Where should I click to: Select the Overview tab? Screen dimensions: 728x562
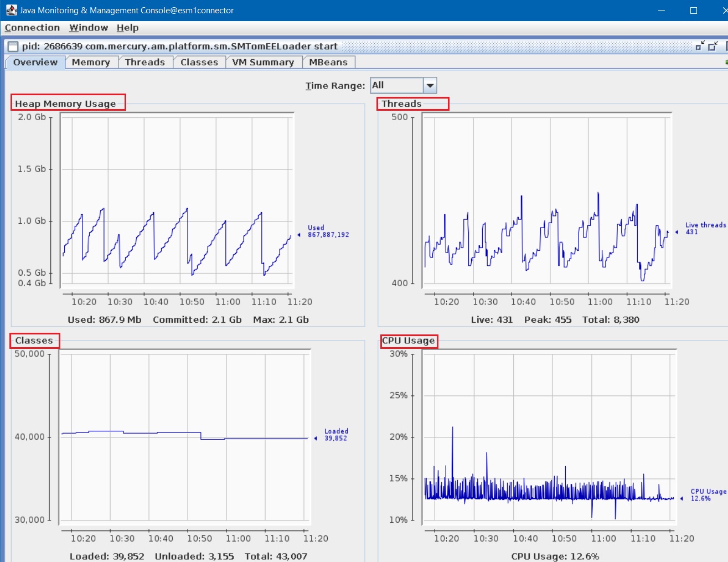click(35, 62)
